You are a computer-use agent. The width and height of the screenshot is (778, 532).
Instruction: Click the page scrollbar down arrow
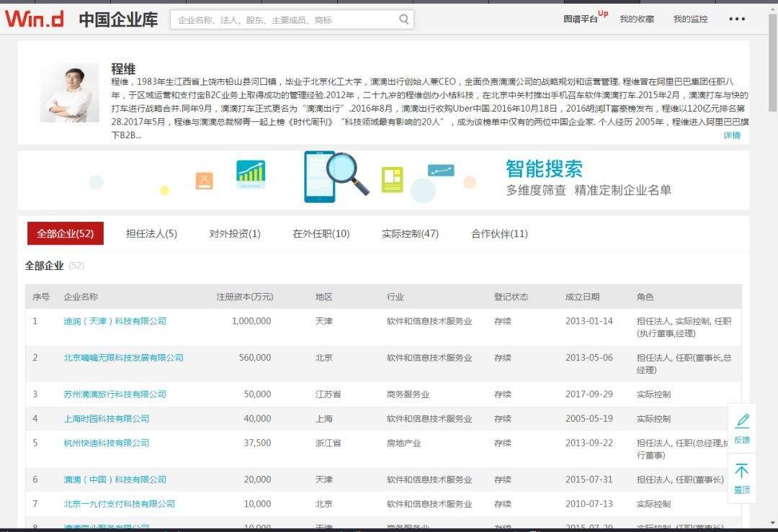[773, 523]
